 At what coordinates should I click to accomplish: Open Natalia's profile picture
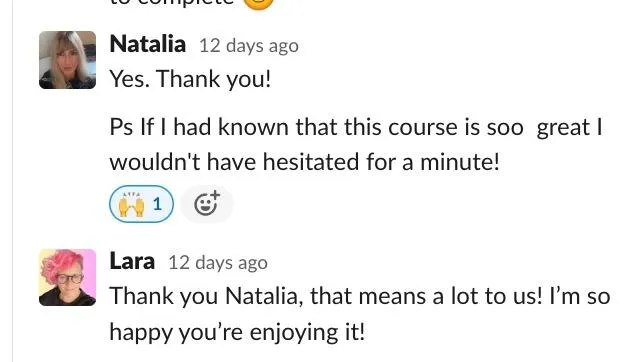[68, 60]
